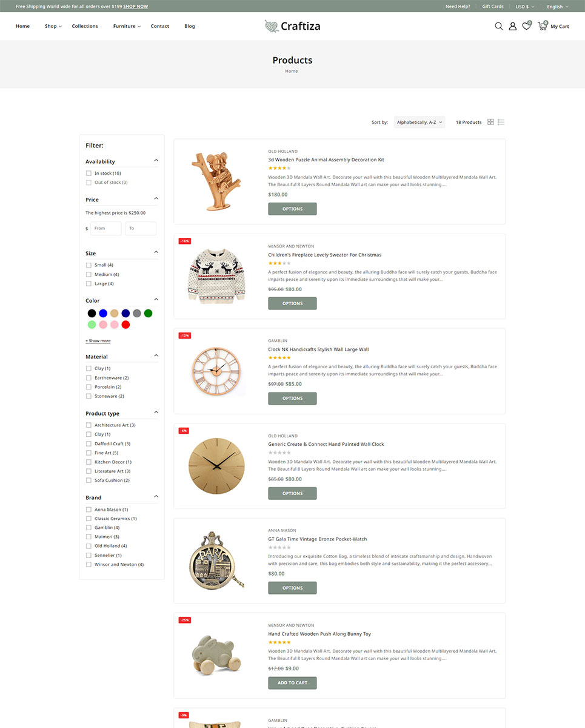
Task: Open the My Cart basket icon
Action: click(x=542, y=26)
